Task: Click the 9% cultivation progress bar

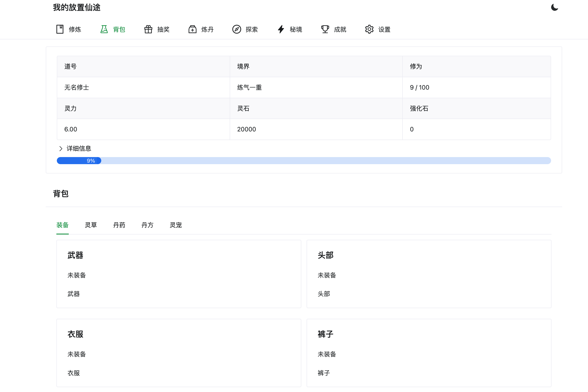Action: tap(304, 161)
